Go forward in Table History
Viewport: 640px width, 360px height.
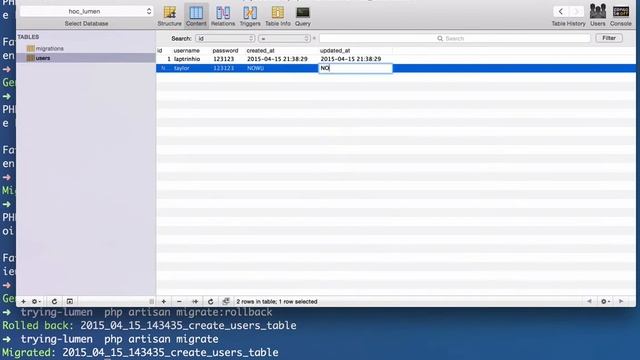576,11
